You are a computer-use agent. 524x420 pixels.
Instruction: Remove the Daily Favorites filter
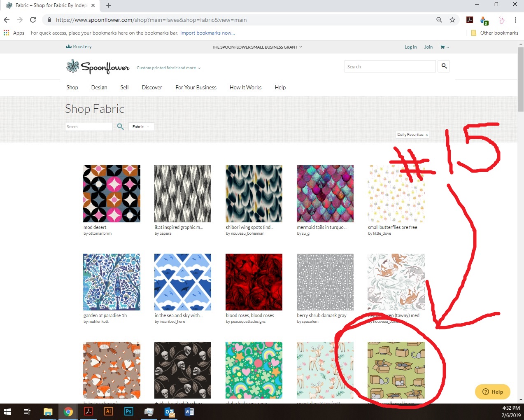click(x=426, y=135)
